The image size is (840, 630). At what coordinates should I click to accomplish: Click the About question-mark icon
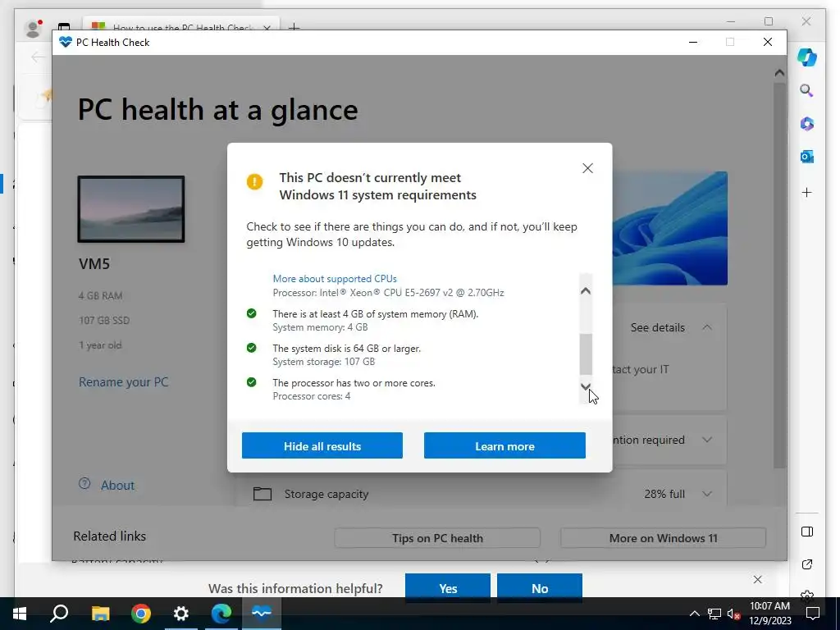click(x=84, y=484)
